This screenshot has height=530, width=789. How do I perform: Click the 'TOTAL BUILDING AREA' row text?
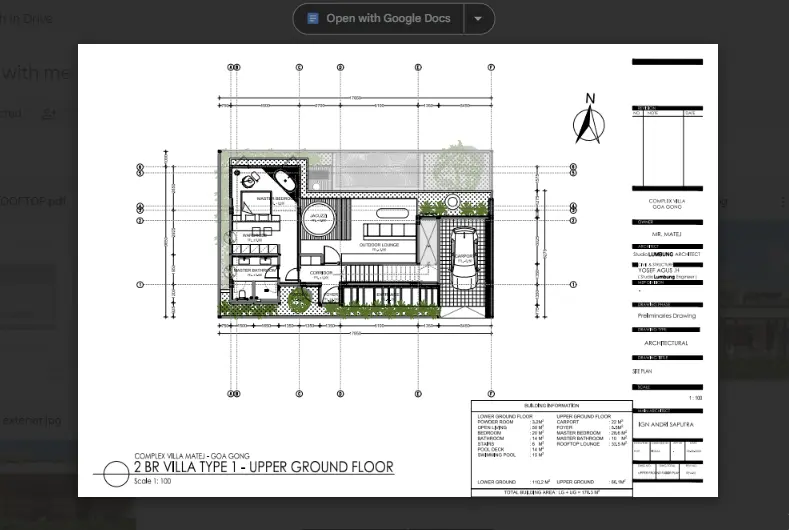click(x=551, y=492)
